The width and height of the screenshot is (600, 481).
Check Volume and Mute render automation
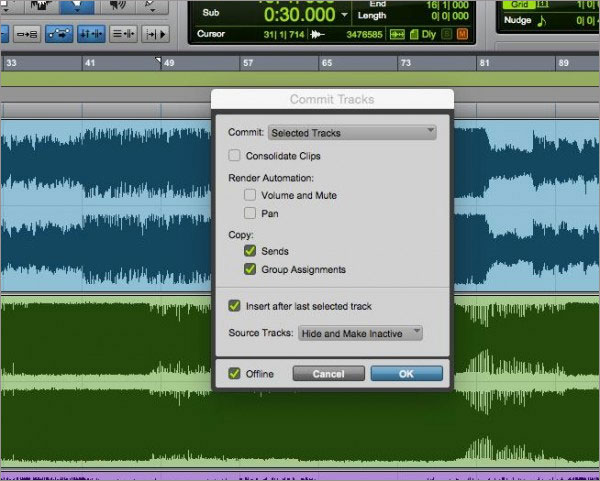click(250, 195)
